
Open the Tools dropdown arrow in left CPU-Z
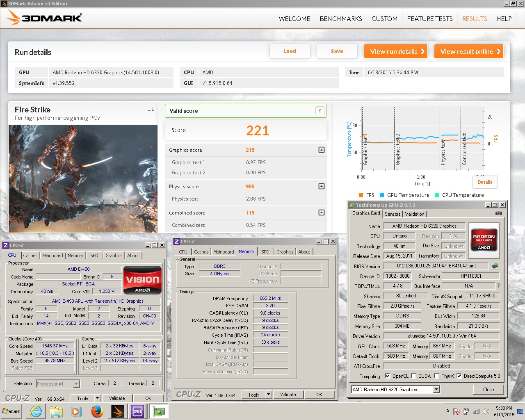pos(98,398)
